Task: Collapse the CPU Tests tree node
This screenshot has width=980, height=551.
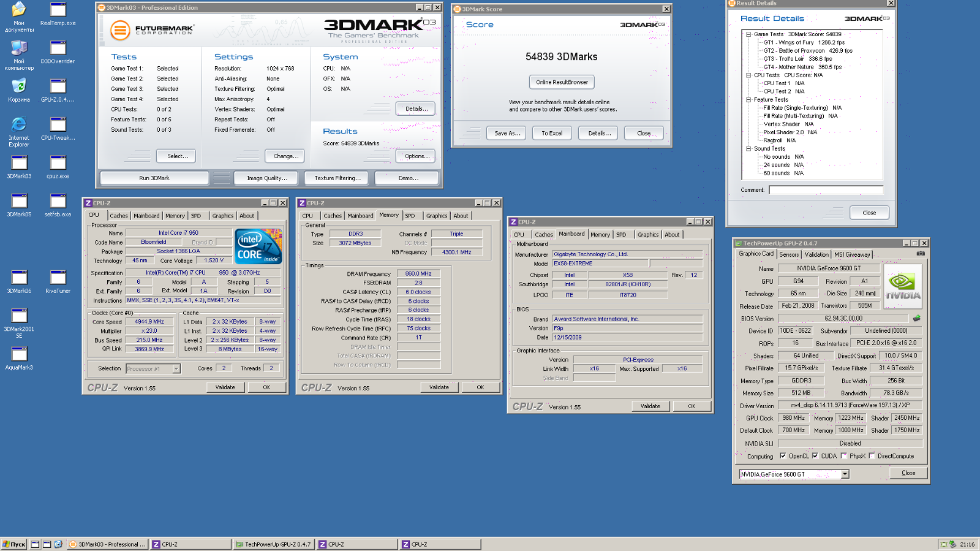Action: click(x=748, y=75)
